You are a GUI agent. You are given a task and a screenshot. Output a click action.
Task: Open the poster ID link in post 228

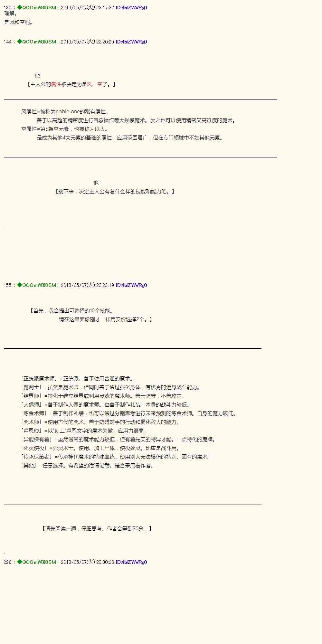(x=131, y=562)
